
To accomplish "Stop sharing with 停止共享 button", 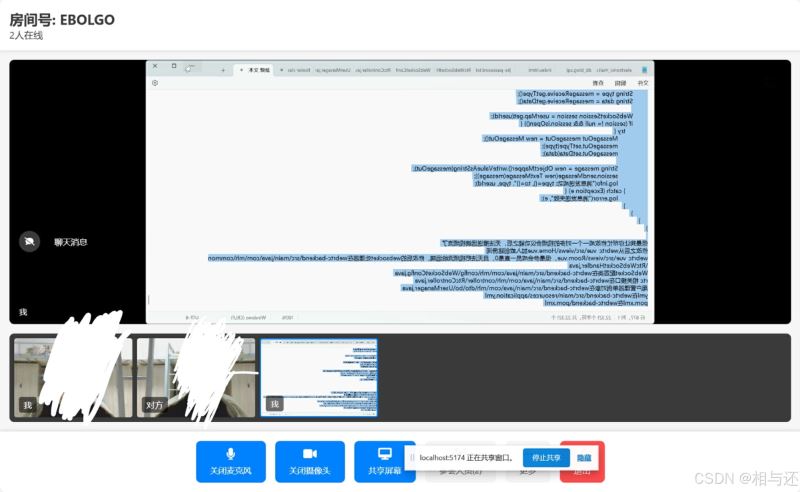I will [x=546, y=458].
